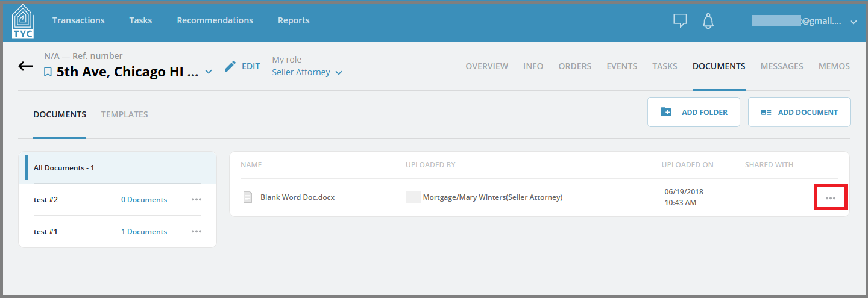Open options for Blank Word Doc.docx

(831, 198)
